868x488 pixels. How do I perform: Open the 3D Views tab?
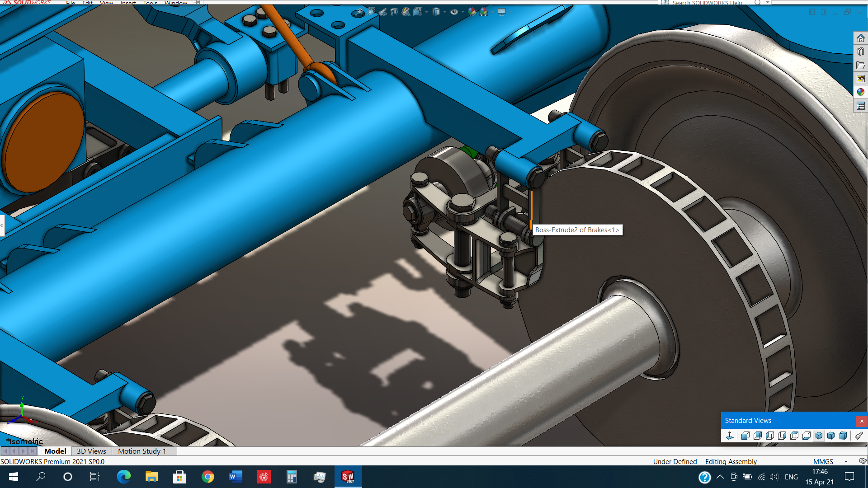pyautogui.click(x=91, y=451)
